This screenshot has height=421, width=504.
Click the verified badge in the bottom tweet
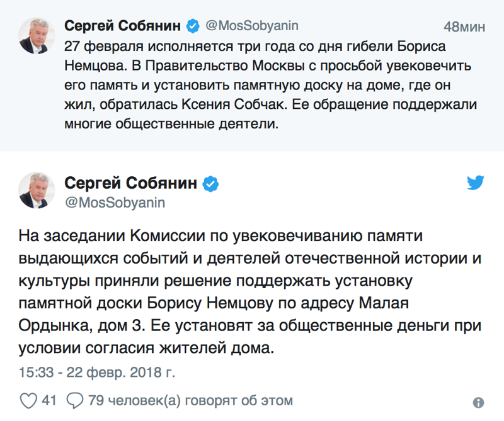click(x=210, y=183)
